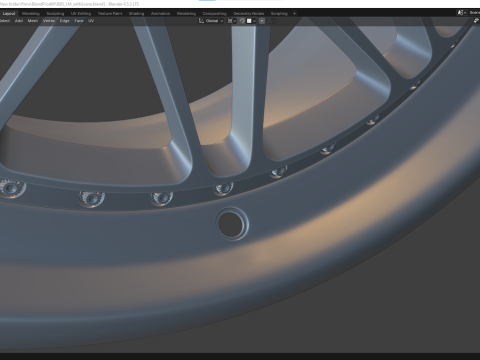Image resolution: width=480 pixels, height=360 pixels.
Task: Open the Modeling workspace tab
Action: click(31, 14)
